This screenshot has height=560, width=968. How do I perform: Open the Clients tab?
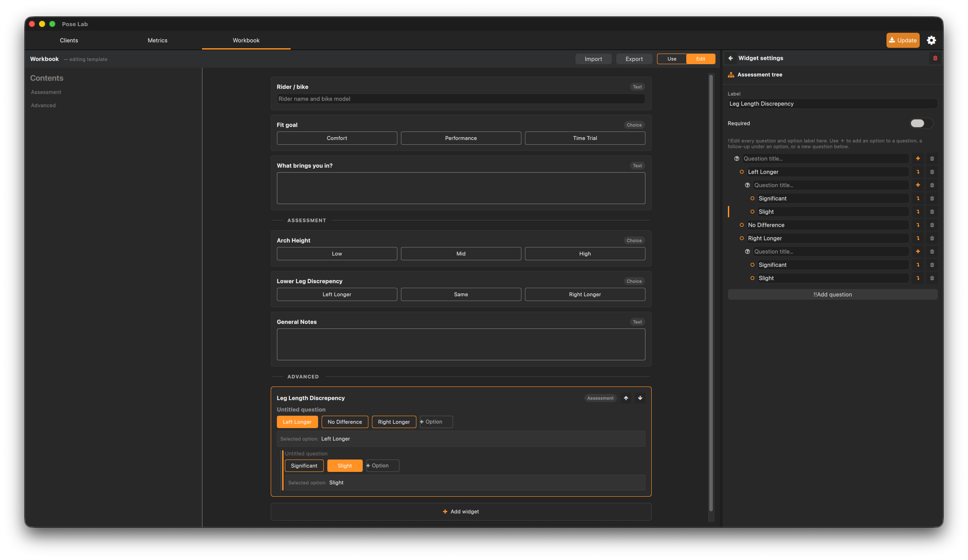pos(69,40)
